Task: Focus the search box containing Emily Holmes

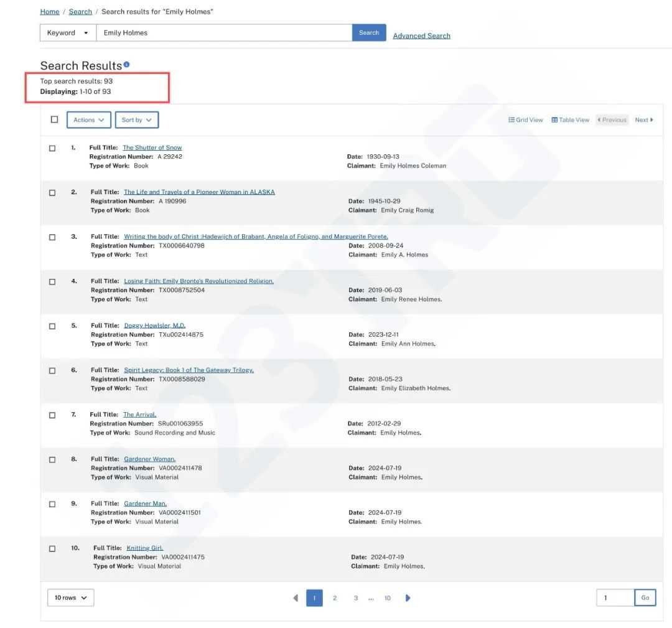Action: [224, 32]
